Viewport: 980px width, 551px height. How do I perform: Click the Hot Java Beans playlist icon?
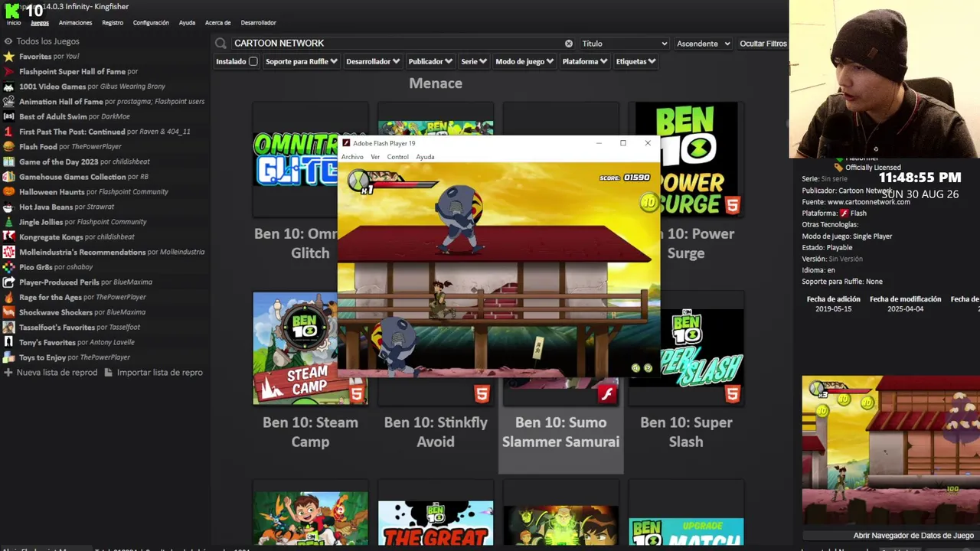coord(8,207)
